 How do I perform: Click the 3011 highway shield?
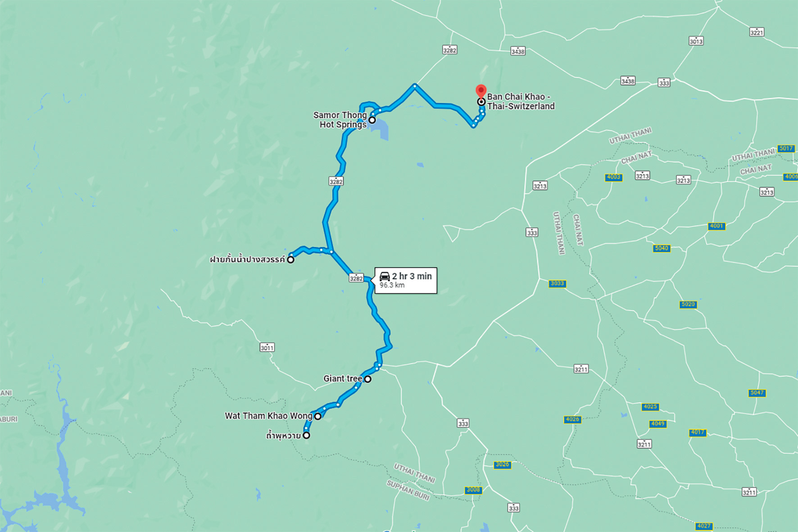267,347
